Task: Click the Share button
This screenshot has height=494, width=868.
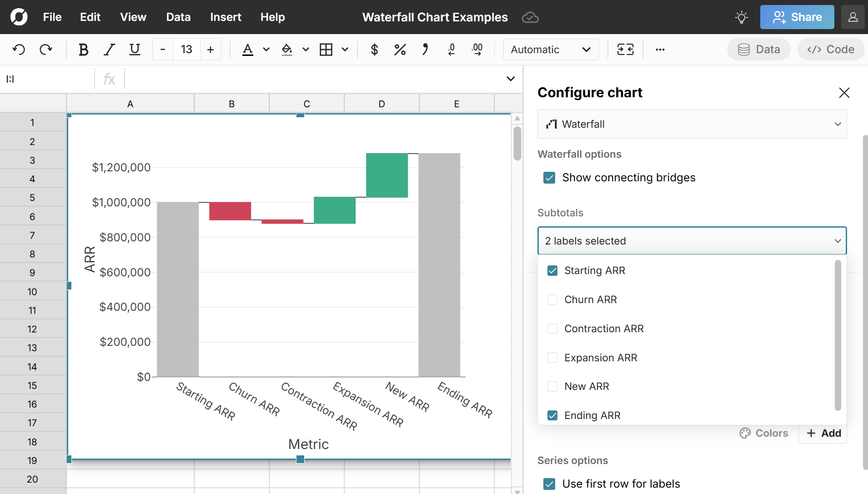Action: [x=797, y=17]
